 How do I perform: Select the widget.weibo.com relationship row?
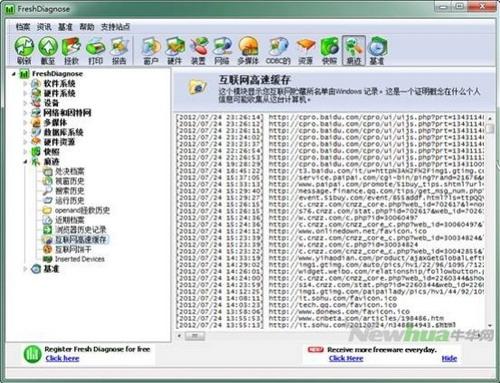pyautogui.click(x=330, y=271)
